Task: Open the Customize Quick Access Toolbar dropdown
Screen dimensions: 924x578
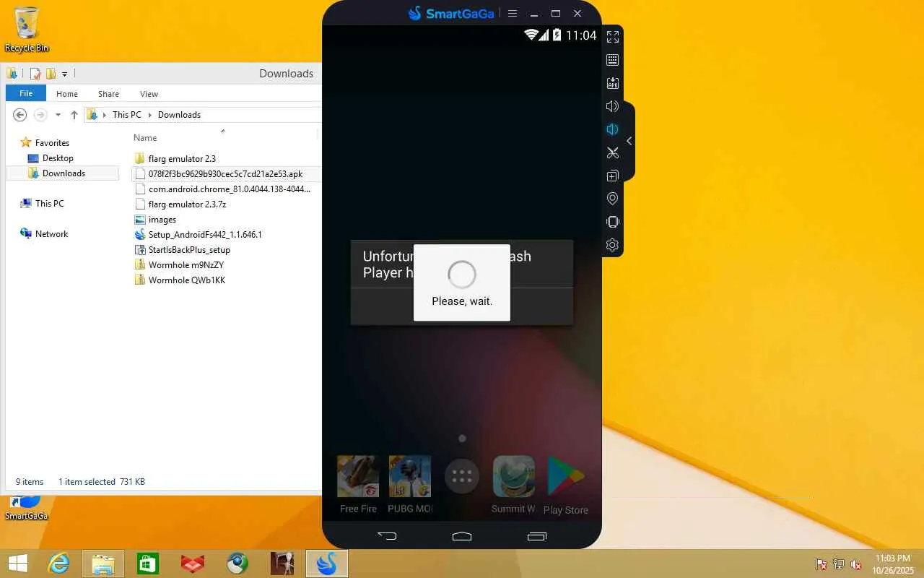Action: 64,74
